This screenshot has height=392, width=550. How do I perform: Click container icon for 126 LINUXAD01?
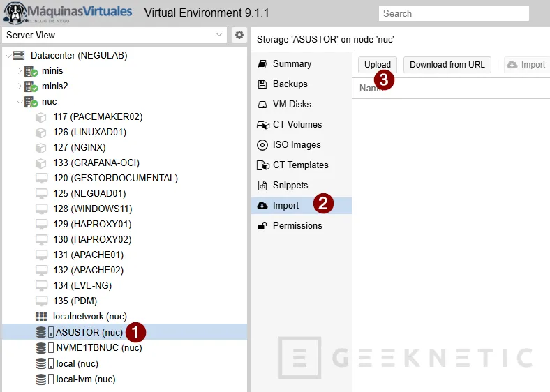click(x=40, y=133)
